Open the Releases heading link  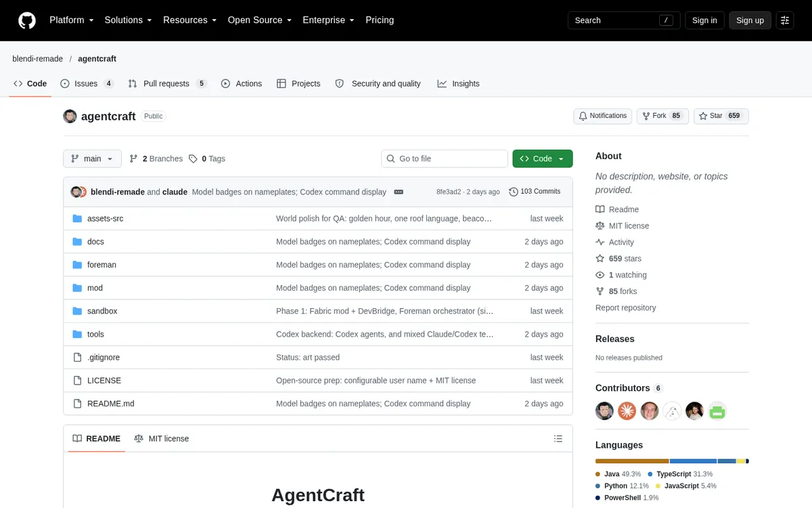click(615, 339)
